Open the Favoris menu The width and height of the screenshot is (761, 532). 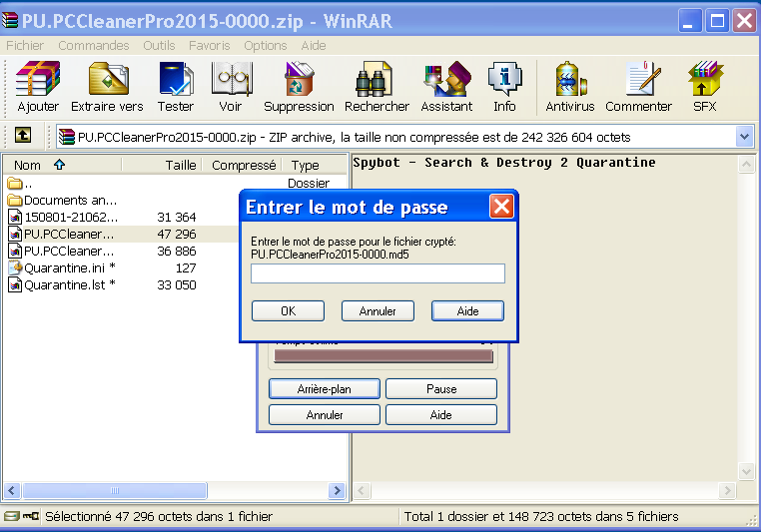click(209, 46)
